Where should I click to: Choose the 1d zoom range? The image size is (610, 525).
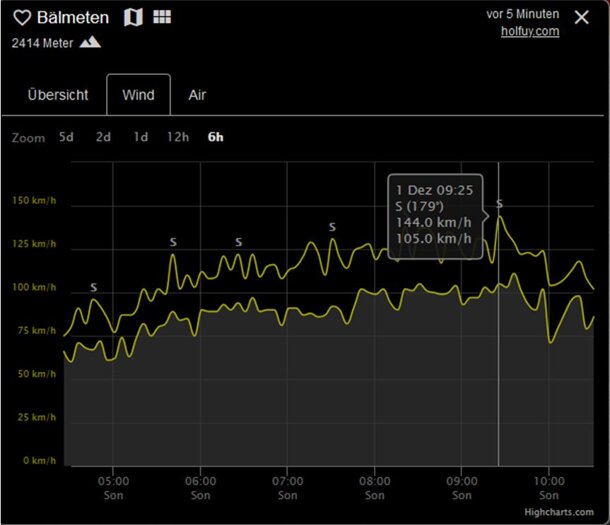[141, 137]
